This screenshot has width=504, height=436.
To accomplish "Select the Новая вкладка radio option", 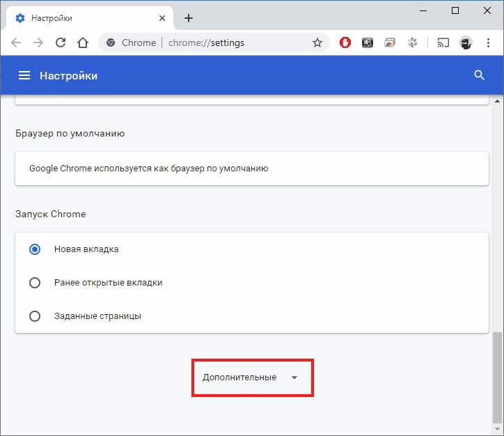I will point(35,249).
